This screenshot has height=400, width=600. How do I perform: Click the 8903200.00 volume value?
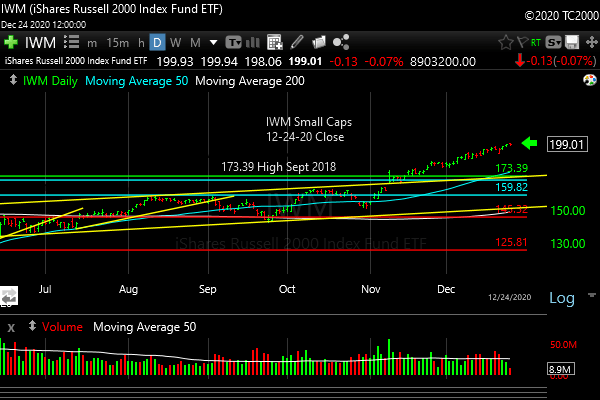click(x=443, y=62)
